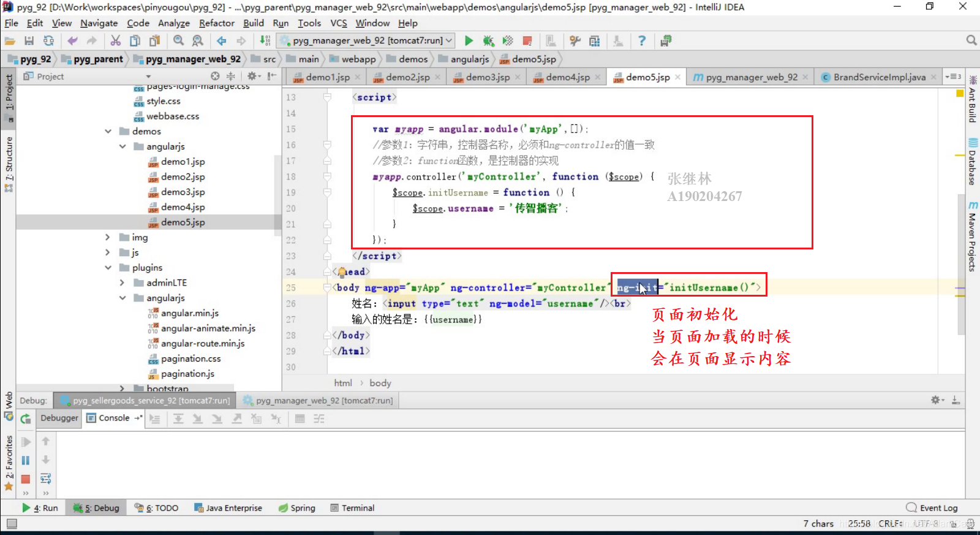Viewport: 980px width, 535px height.
Task: Toggle the Database side panel
Action: [x=972, y=162]
